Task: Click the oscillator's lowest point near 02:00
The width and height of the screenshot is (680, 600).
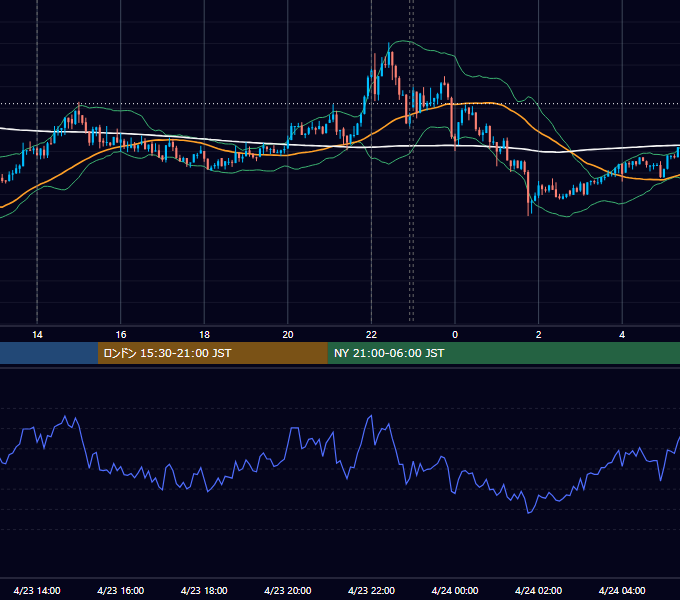Action: pos(528,513)
